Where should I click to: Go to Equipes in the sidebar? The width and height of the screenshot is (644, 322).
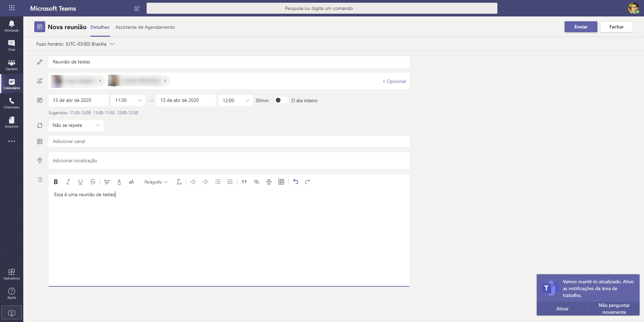12,64
